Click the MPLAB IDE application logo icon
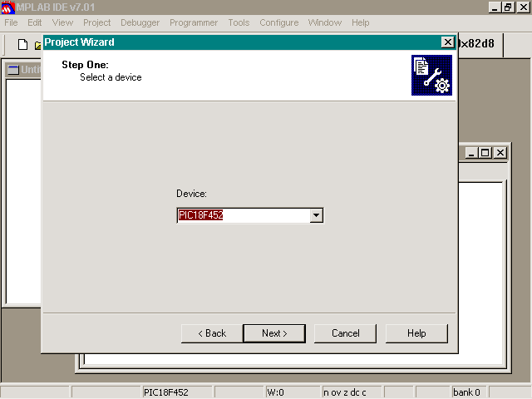 pyautogui.click(x=7, y=7)
